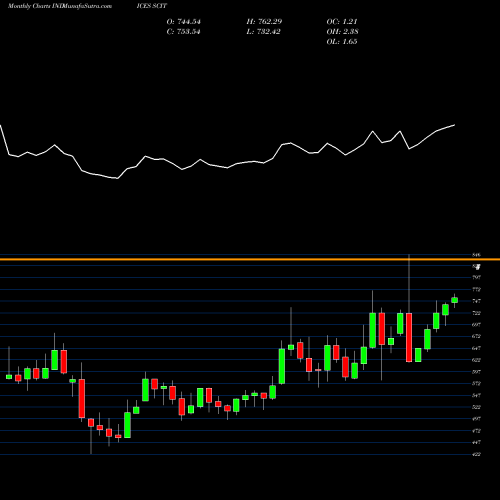Click the 'OC: 1.21' reading
The width and height of the screenshot is (500, 500).
click(342, 22)
